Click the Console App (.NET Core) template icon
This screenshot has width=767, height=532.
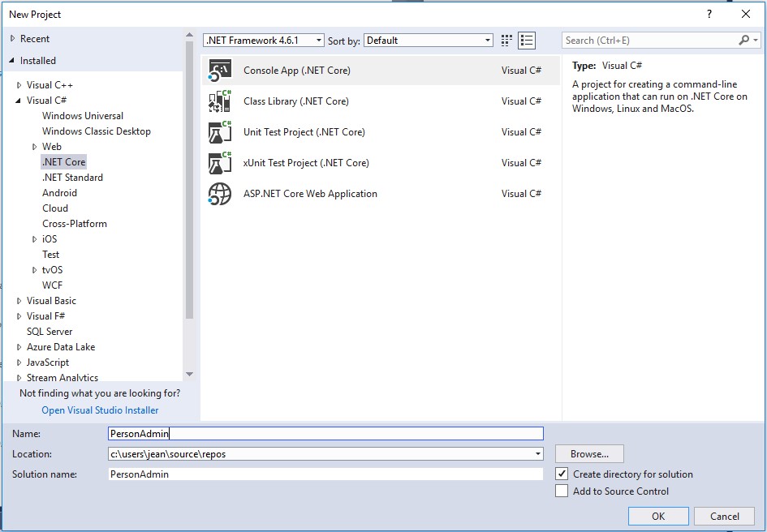click(220, 71)
